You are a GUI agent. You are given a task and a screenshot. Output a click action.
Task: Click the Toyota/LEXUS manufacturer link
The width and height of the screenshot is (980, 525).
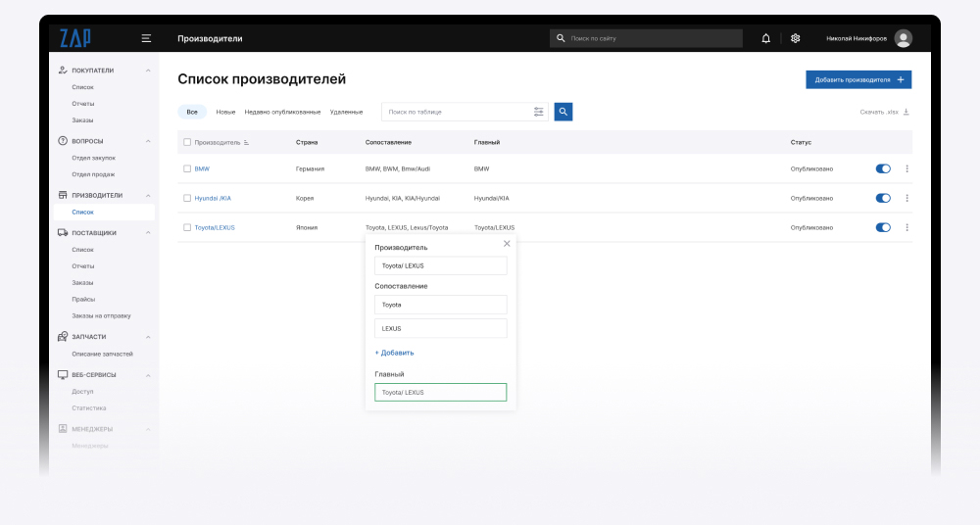pyautogui.click(x=215, y=227)
